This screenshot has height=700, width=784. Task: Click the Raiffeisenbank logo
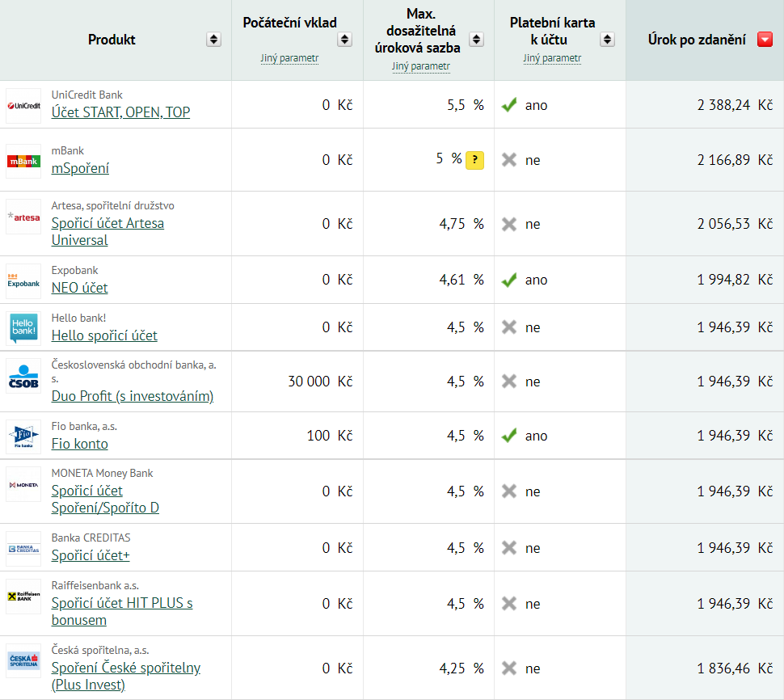(23, 596)
